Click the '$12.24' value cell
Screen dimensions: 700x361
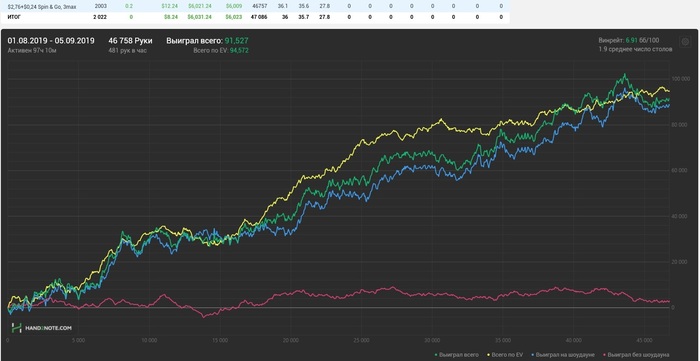click(170, 6)
